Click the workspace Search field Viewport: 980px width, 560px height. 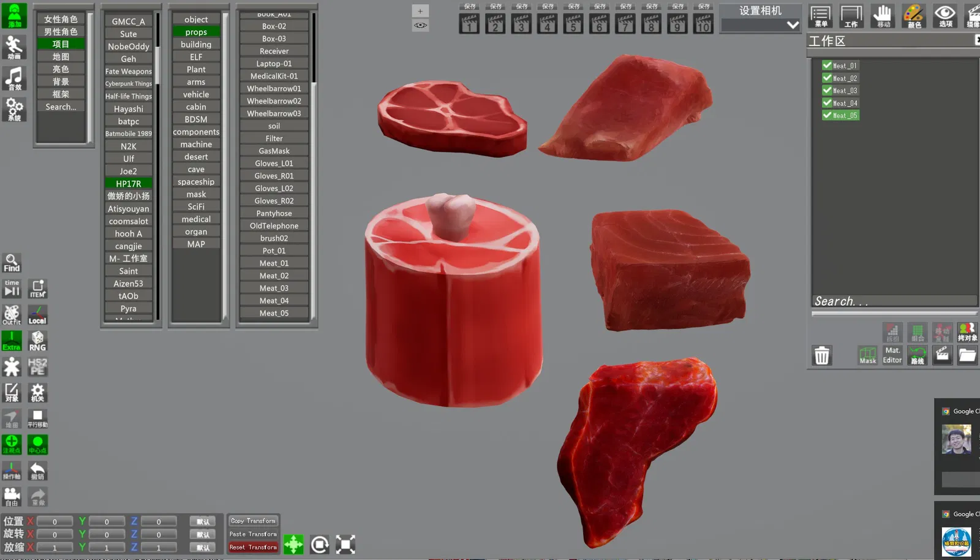coord(894,301)
